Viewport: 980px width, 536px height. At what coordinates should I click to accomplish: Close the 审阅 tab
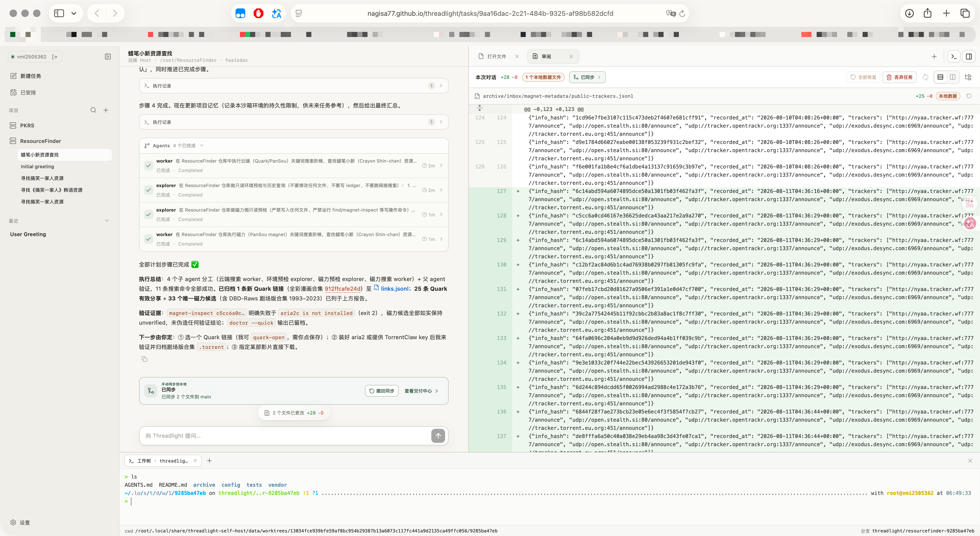pos(571,57)
